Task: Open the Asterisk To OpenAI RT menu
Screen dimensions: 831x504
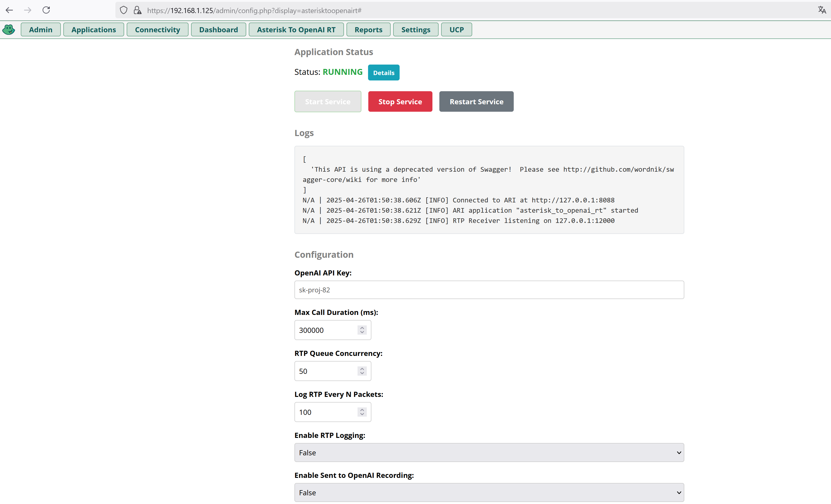Action: 296,30
